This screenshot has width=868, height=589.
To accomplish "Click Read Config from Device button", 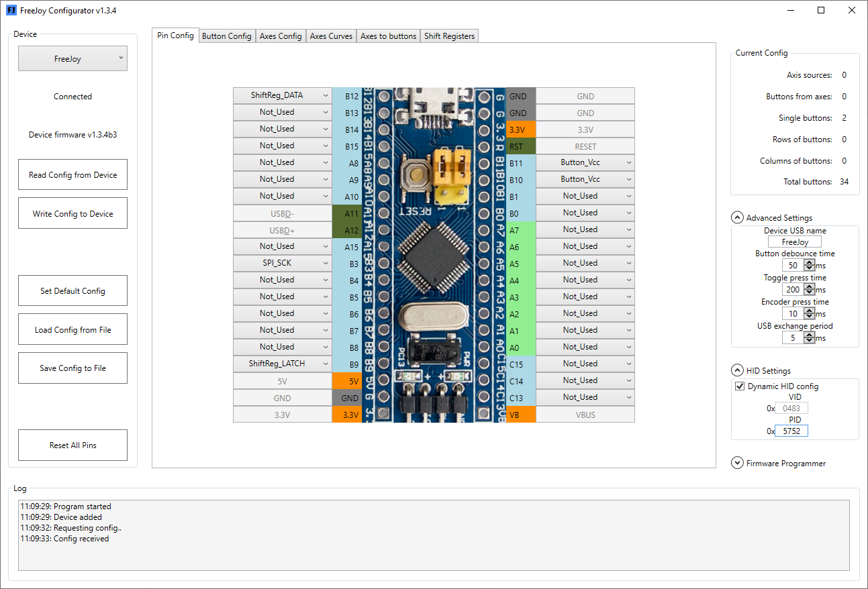I will click(x=73, y=174).
